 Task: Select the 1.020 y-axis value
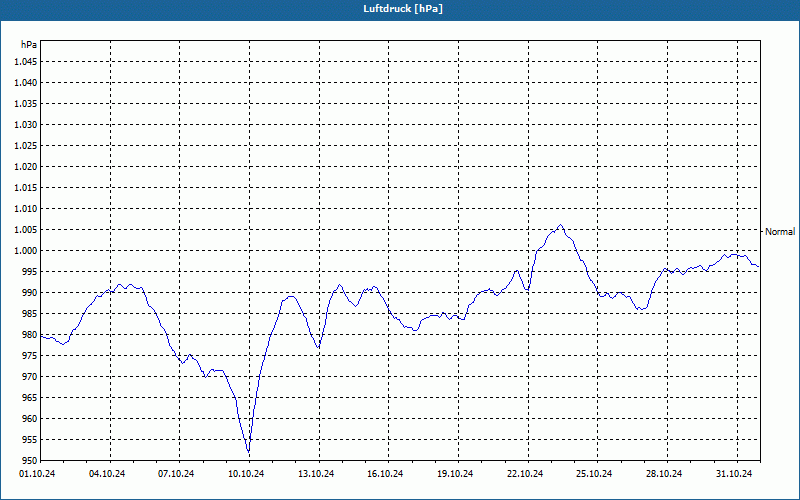click(x=26, y=166)
